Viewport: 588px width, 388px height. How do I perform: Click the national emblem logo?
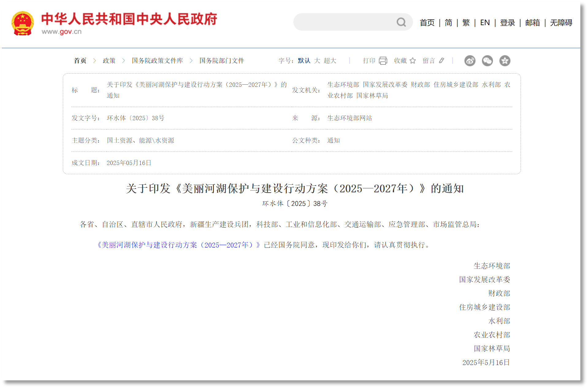[x=22, y=23]
